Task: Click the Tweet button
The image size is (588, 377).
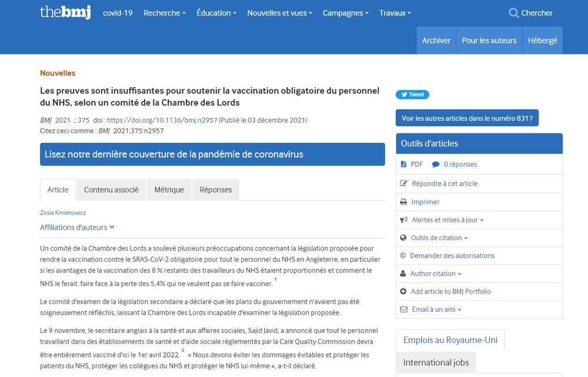Action: point(412,95)
